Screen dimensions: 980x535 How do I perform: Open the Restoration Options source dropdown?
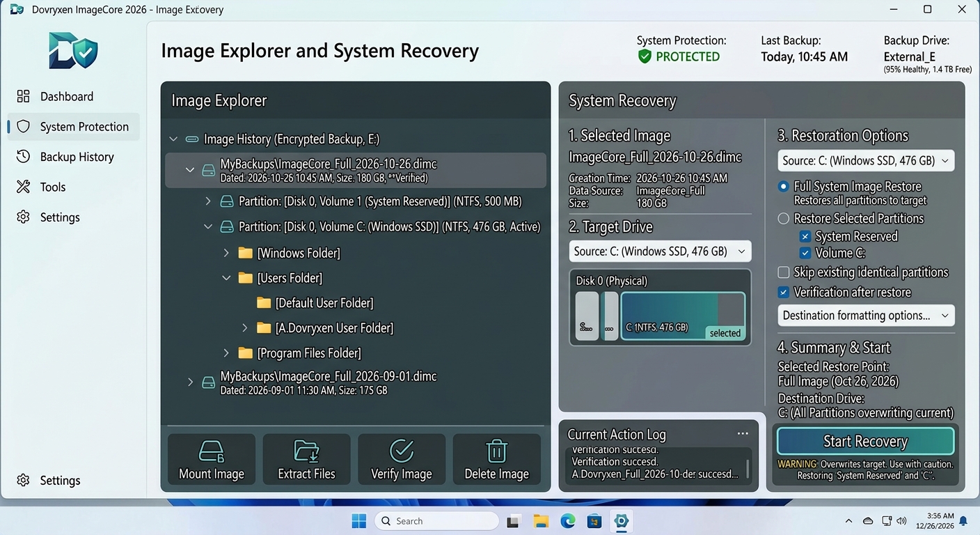point(866,161)
